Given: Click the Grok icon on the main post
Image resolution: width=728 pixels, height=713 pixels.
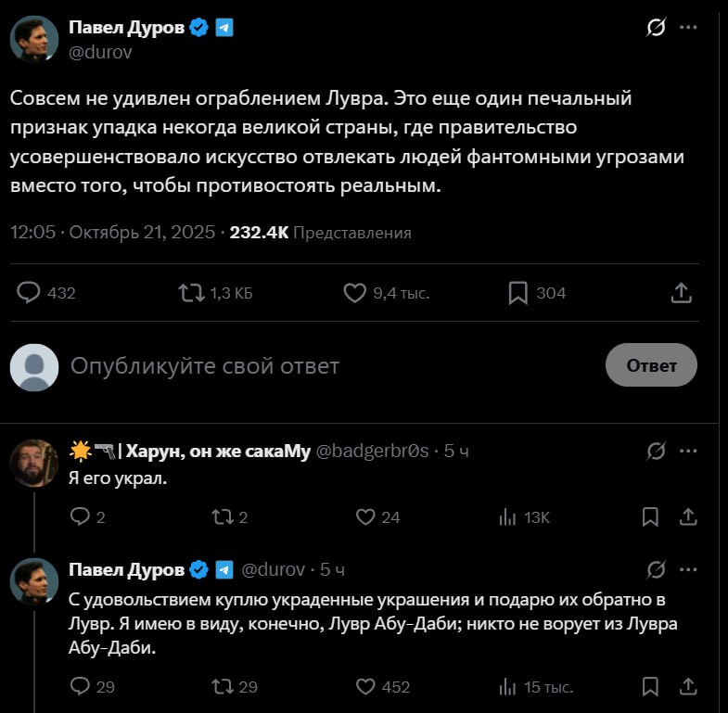Looking at the screenshot, I should pyautogui.click(x=656, y=28).
